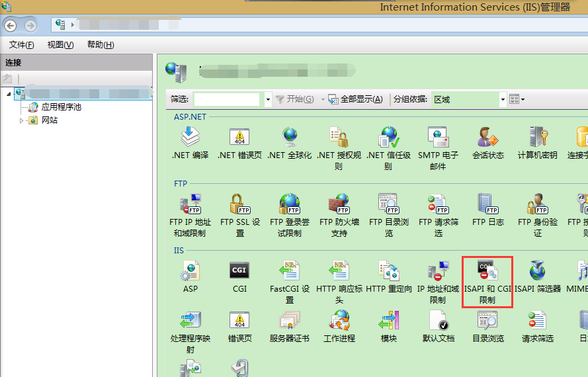The height and width of the screenshot is (377, 588).
Task: Open the IIS IP 地址和域限制 feature
Action: tap(438, 282)
